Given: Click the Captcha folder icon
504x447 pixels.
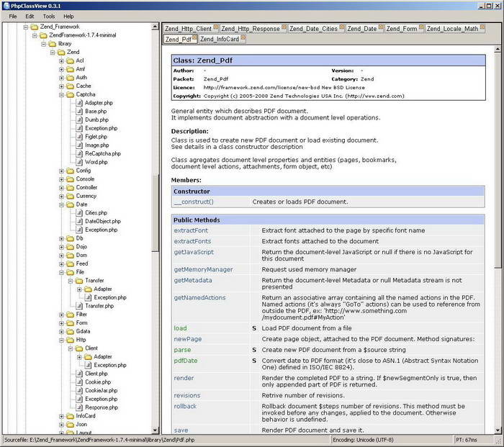Looking at the screenshot, I should click(70, 94).
